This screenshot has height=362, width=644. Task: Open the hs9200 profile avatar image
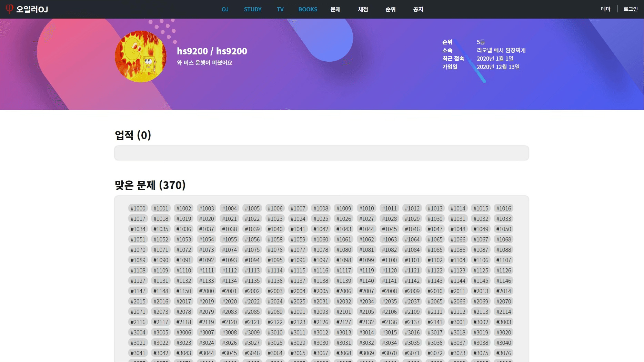click(x=141, y=56)
